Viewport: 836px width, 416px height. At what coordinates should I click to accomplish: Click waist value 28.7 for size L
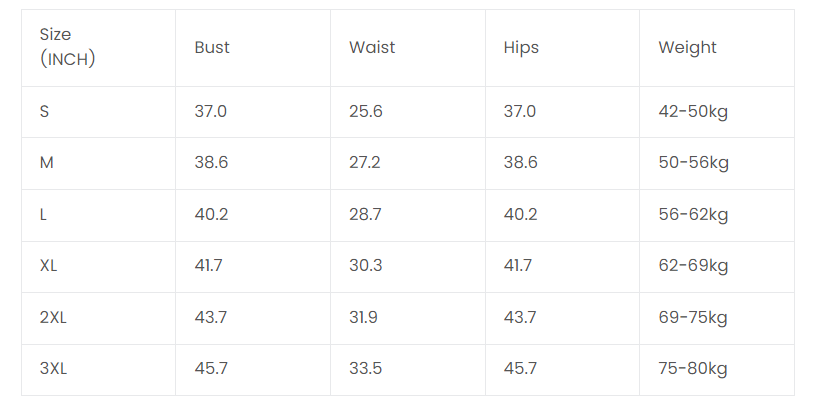tap(366, 214)
